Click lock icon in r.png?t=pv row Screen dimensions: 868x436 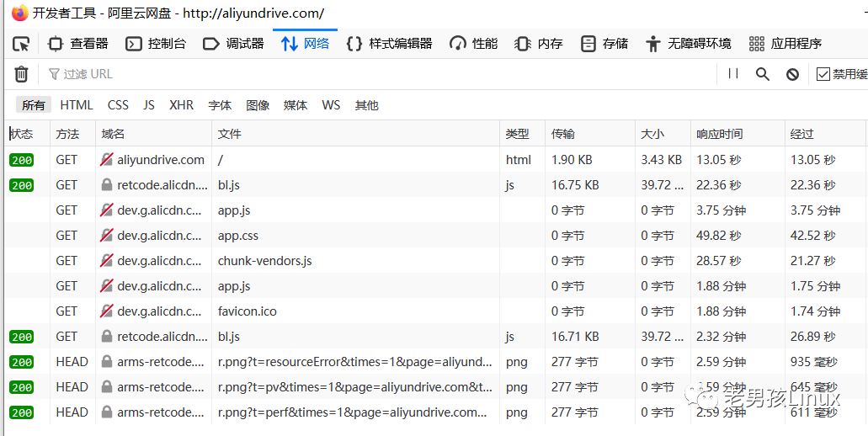[x=107, y=387]
